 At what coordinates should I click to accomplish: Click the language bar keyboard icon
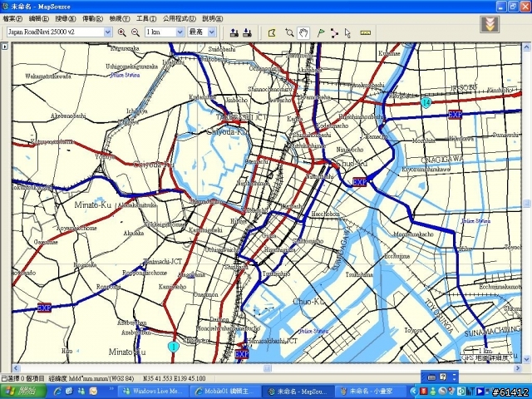(431, 377)
